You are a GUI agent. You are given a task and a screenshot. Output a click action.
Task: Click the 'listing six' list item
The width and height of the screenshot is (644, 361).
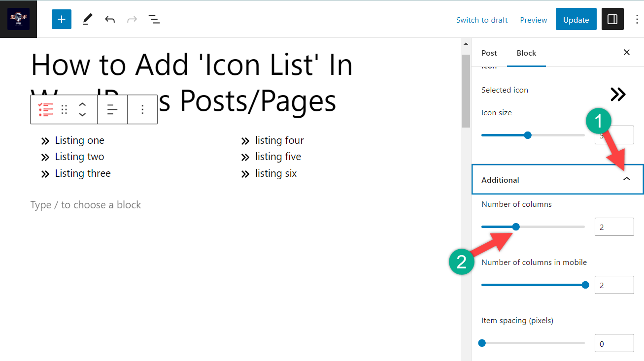pos(276,173)
